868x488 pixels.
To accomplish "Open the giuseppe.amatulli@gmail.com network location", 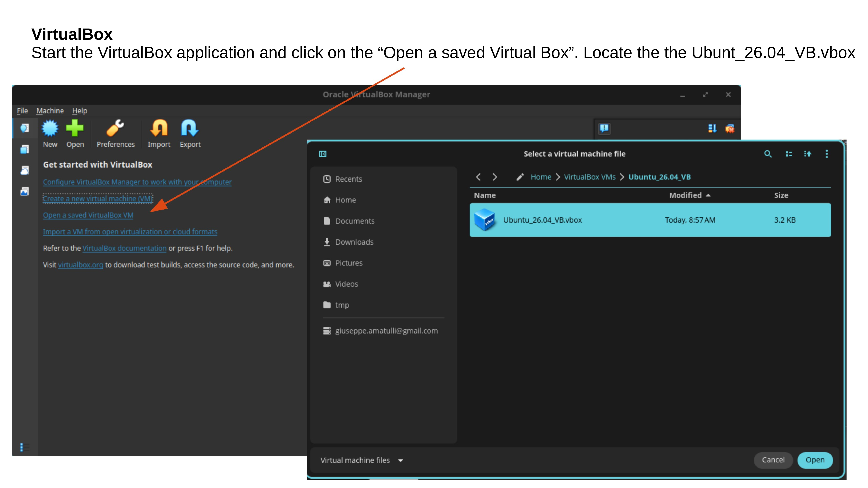I will click(384, 331).
